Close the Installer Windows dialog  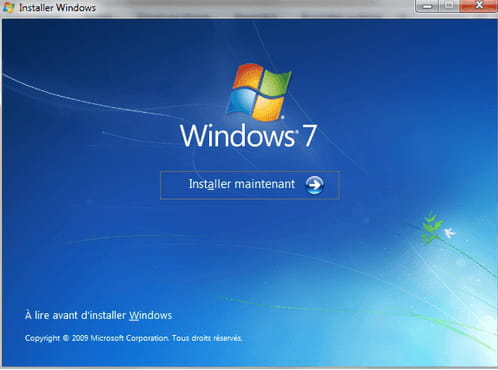pyautogui.click(x=479, y=6)
